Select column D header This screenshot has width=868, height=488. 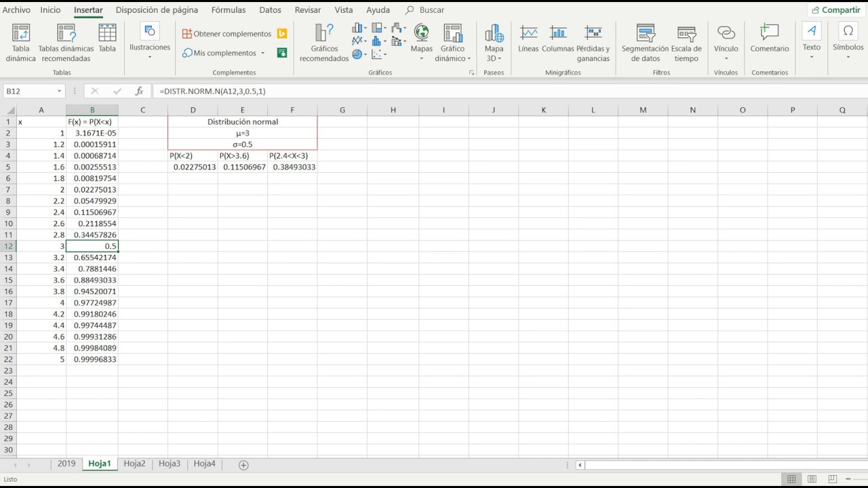click(x=193, y=110)
